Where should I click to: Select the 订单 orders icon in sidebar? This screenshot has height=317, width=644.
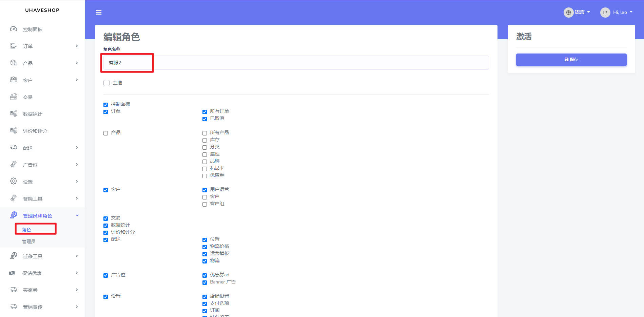coord(14,46)
